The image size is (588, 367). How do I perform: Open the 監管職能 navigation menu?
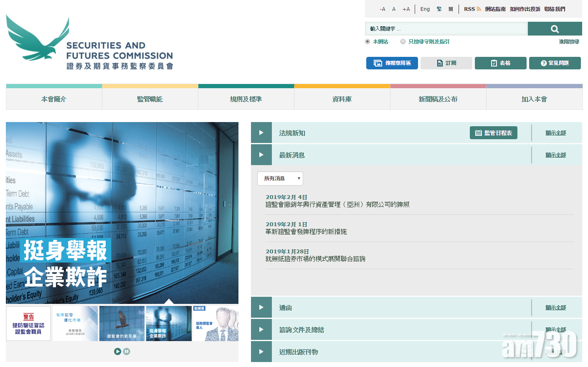150,99
